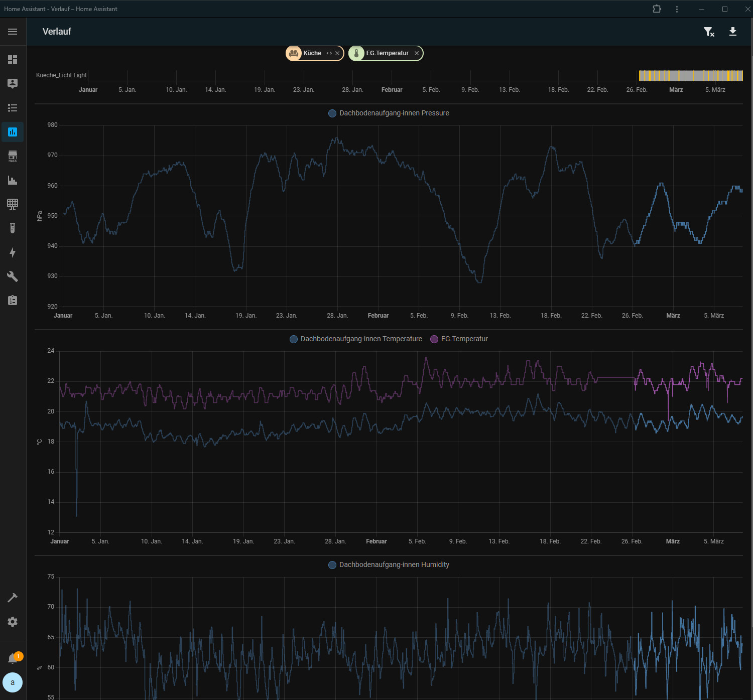Remove the Küche filter chip
Viewport: 753px width, 700px height.
pos(337,53)
